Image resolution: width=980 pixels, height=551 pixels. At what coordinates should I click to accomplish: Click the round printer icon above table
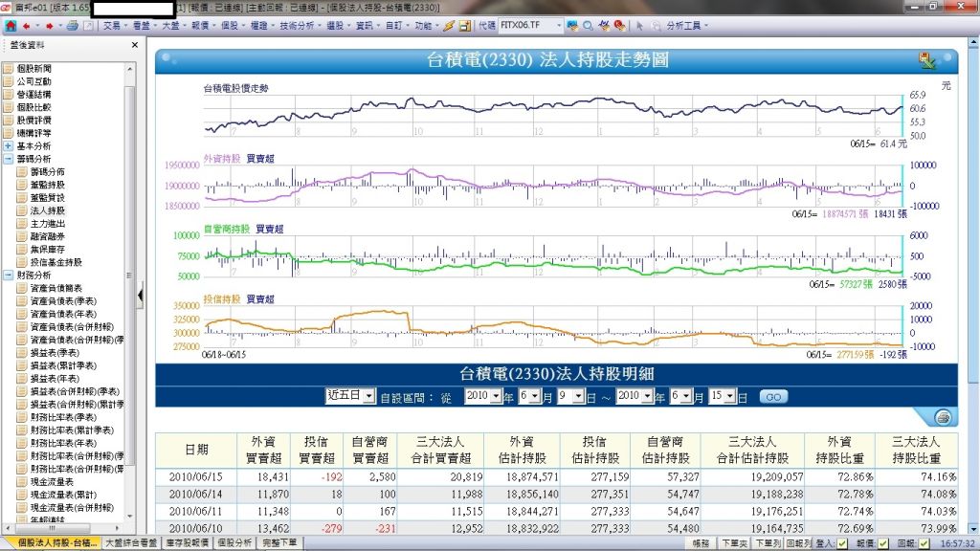(943, 417)
